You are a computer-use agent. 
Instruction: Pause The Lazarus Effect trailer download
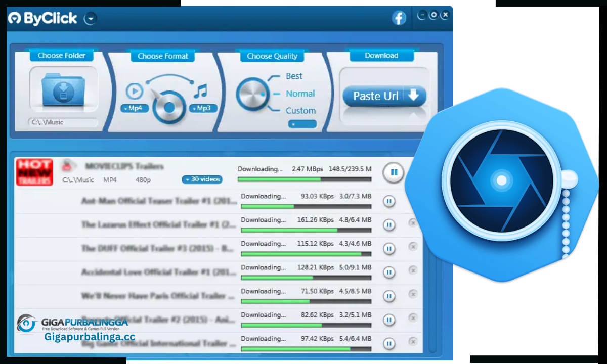point(389,225)
